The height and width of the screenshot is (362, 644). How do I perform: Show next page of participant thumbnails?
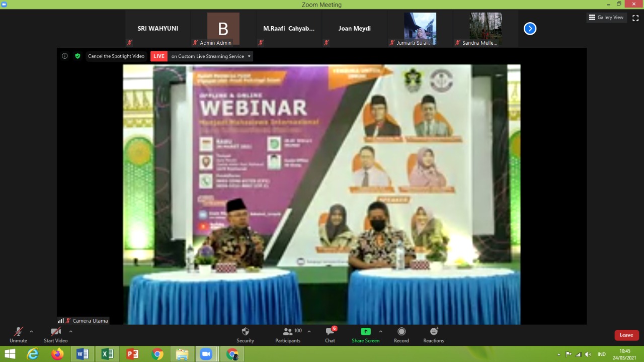click(x=530, y=29)
